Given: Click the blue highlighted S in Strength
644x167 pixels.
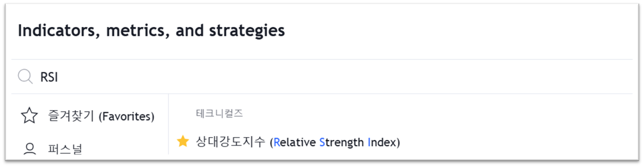Looking at the screenshot, I should tap(322, 143).
